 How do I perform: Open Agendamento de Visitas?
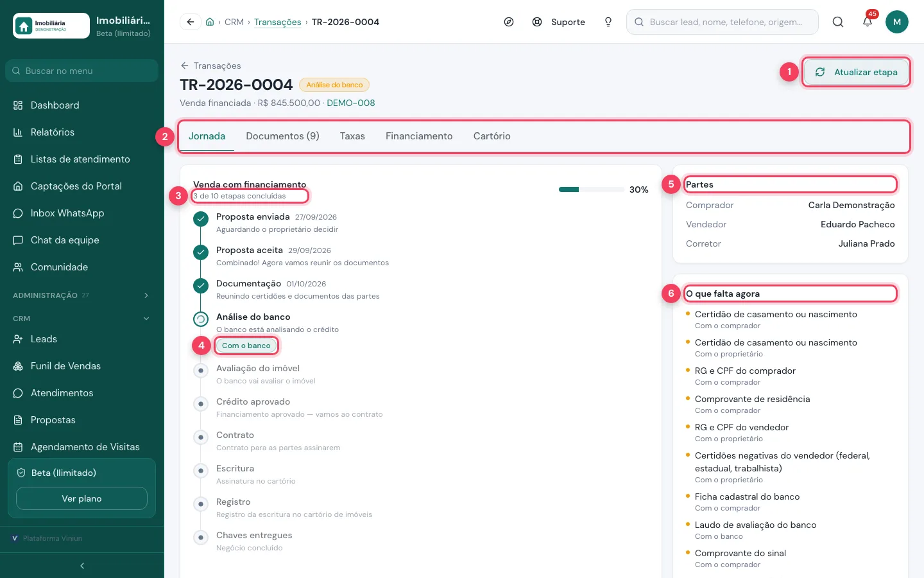(81, 447)
